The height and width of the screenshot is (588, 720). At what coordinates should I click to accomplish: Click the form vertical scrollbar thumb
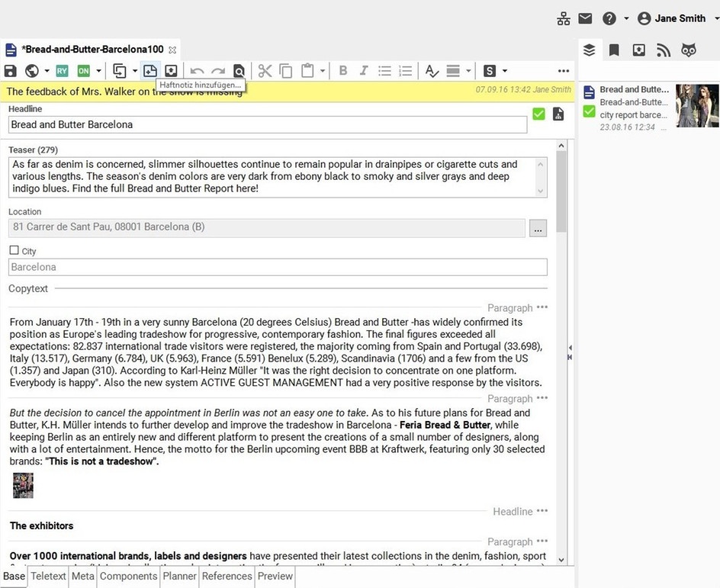561,191
